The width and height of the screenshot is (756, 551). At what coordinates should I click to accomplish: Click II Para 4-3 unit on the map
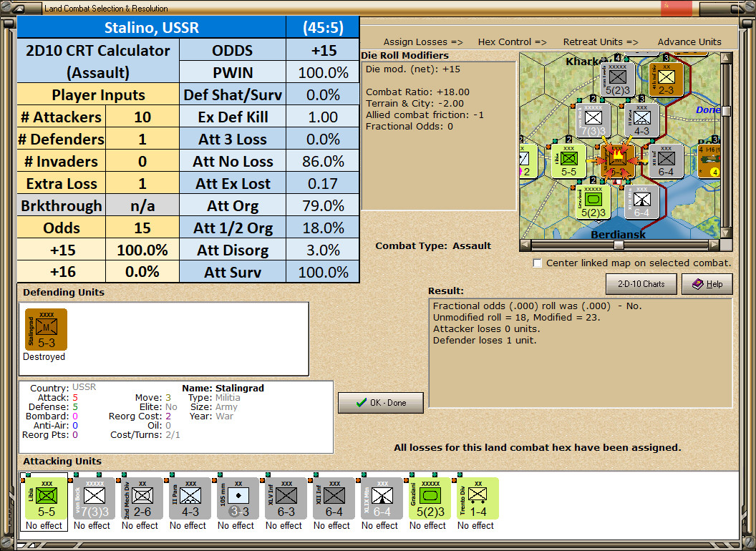tap(641, 120)
